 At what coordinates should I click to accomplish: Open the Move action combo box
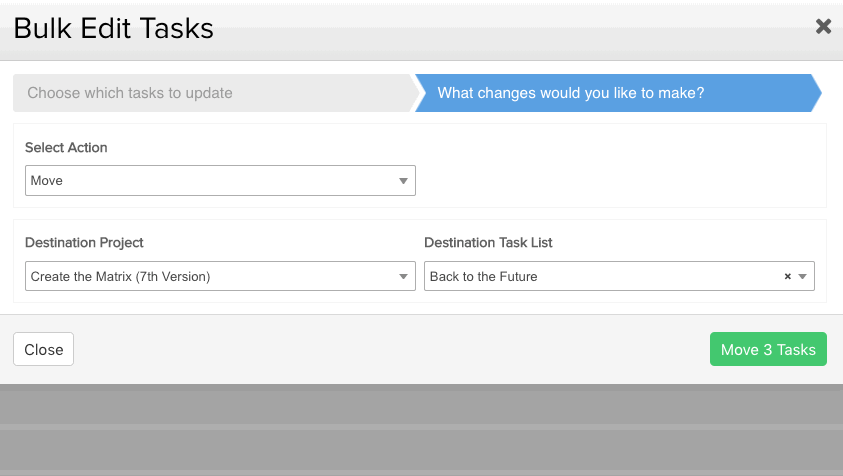coord(220,181)
